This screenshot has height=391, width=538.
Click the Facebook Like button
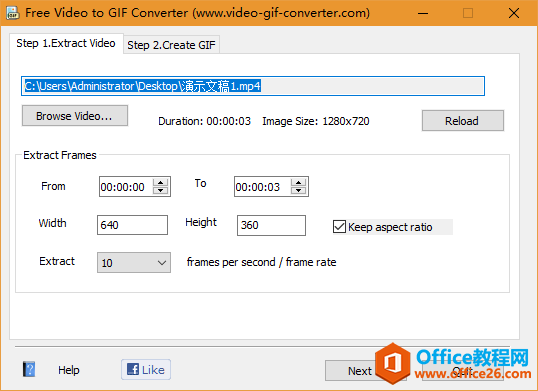(146, 369)
